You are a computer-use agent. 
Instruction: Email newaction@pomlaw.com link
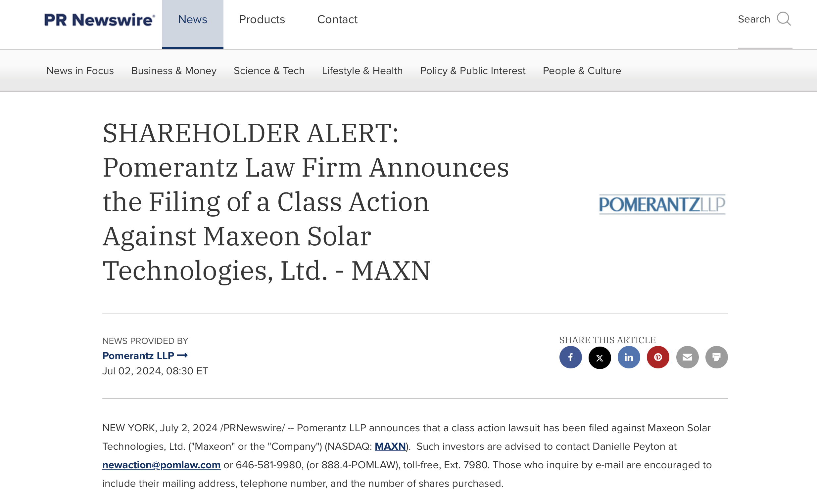(x=161, y=465)
